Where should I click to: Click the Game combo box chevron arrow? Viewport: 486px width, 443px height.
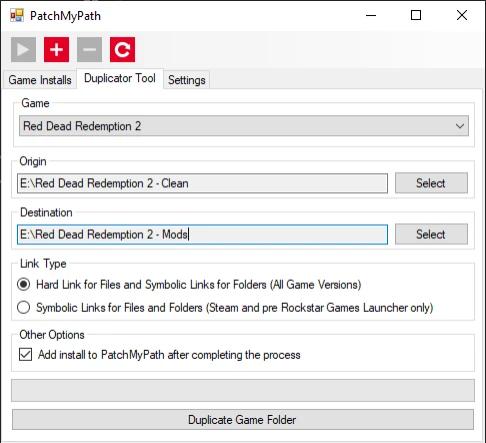pos(460,126)
